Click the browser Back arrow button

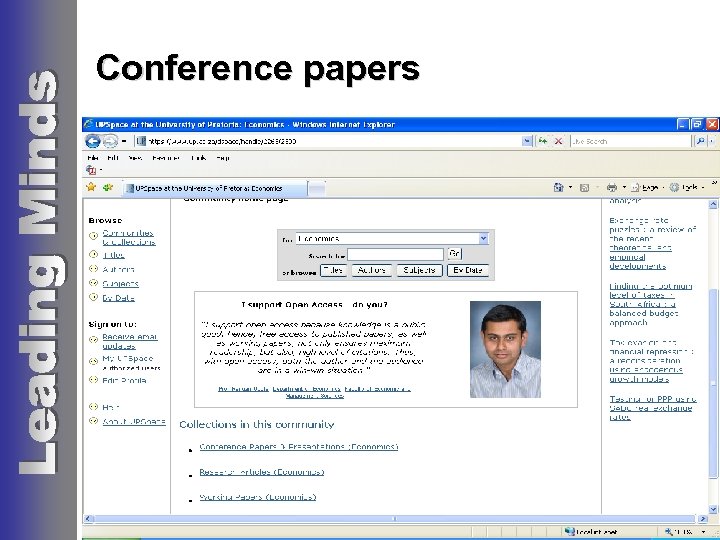[x=93, y=141]
